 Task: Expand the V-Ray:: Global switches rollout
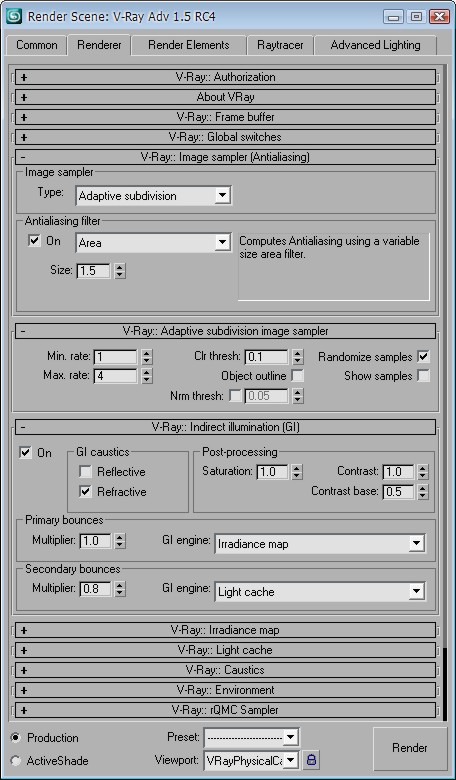[x=225, y=137]
